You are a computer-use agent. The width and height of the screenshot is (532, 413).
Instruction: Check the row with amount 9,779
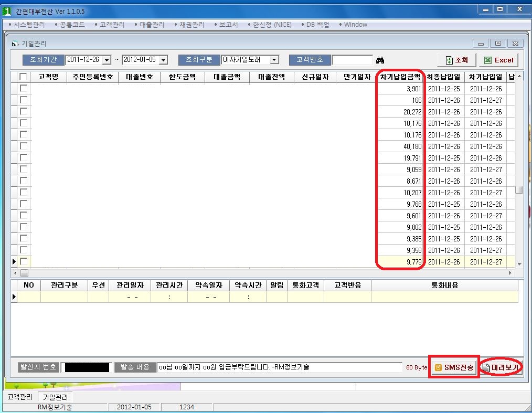[23, 262]
